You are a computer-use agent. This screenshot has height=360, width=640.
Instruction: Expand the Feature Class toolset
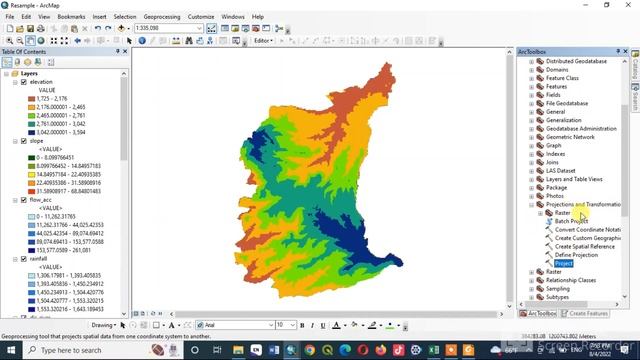pos(531,78)
